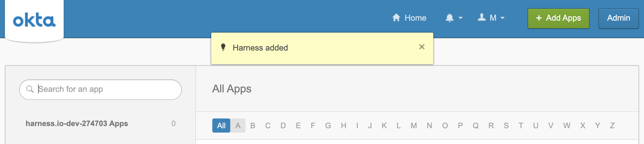Filter apps by letter M
644x144 pixels.
click(414, 126)
